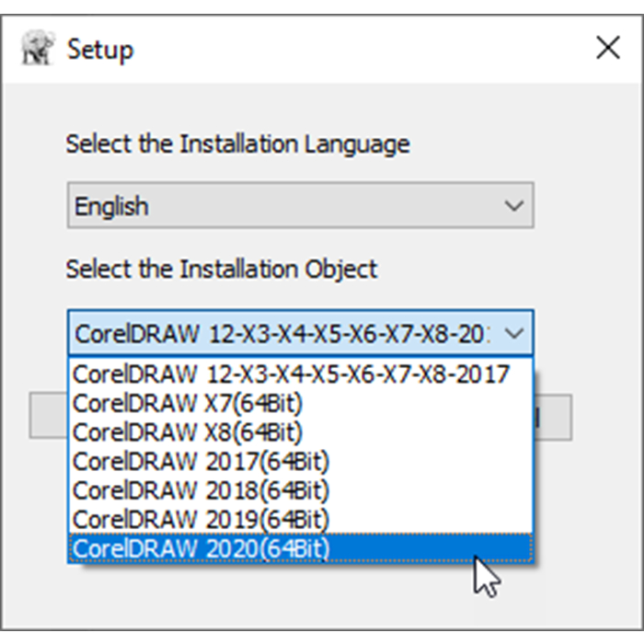Close the Setup dialog window
The width and height of the screenshot is (644, 644).
[x=608, y=49]
